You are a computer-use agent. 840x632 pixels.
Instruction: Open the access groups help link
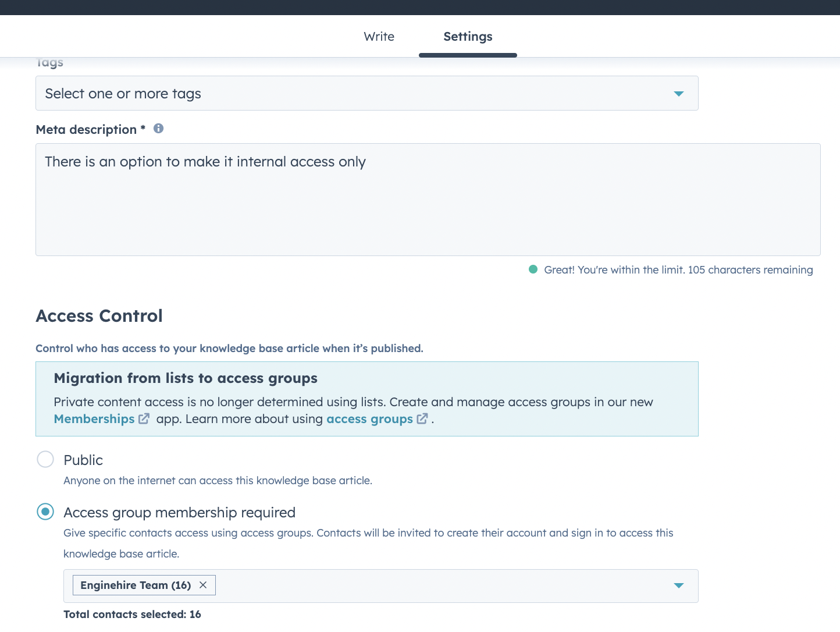click(x=369, y=419)
